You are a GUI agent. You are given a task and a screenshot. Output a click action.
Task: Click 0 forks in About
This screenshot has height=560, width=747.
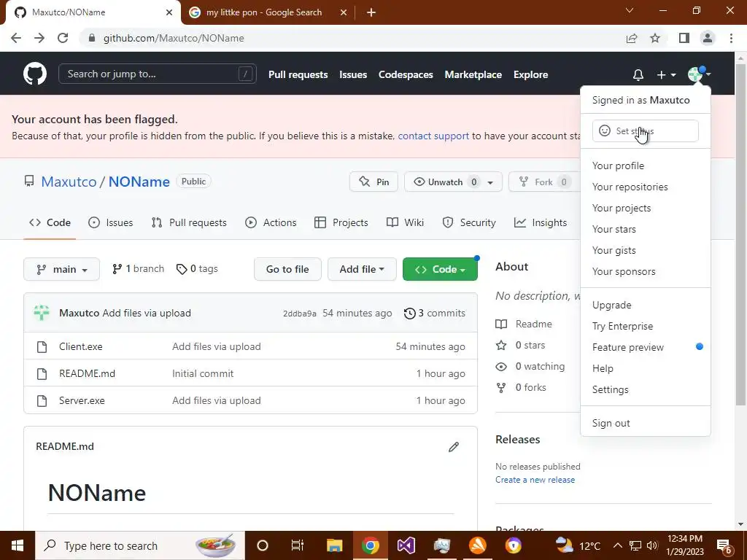[x=521, y=388]
